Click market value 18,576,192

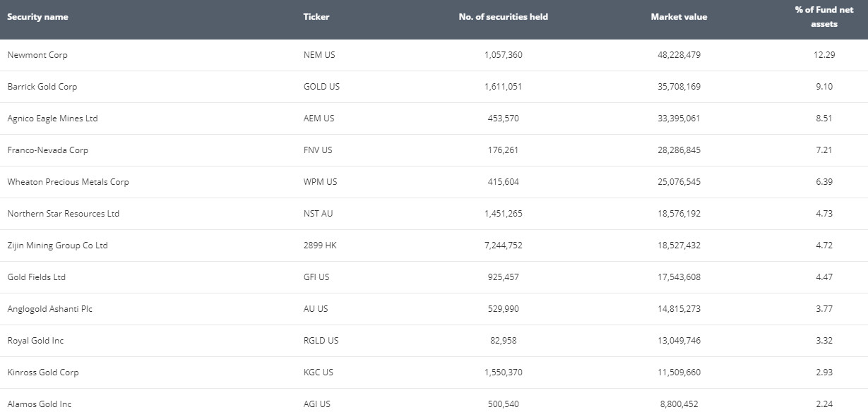679,214
